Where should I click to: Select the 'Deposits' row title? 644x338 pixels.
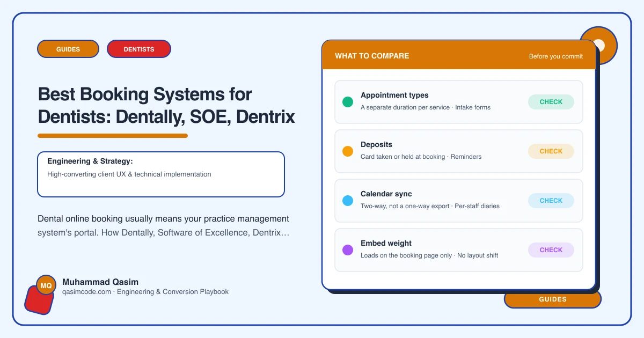pyautogui.click(x=376, y=144)
